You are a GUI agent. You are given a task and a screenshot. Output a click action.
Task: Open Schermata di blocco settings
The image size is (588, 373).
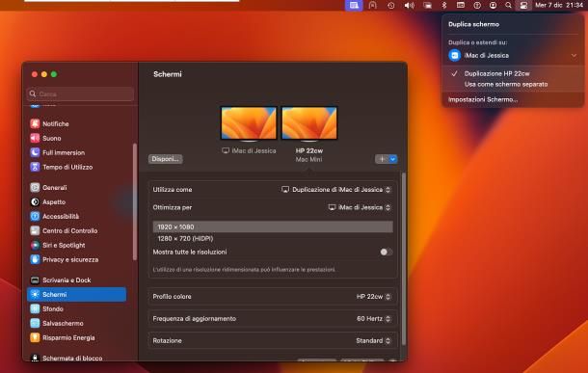pyautogui.click(x=76, y=358)
